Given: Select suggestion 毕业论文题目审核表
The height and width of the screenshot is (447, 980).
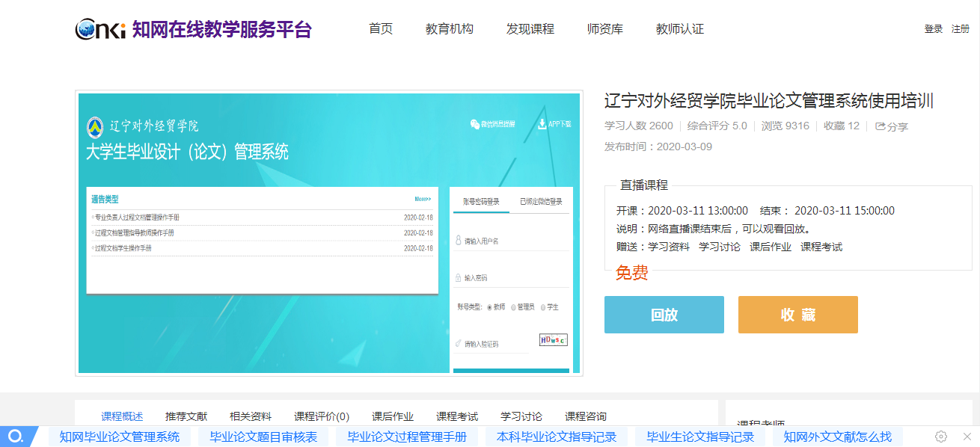Looking at the screenshot, I should point(263,437).
